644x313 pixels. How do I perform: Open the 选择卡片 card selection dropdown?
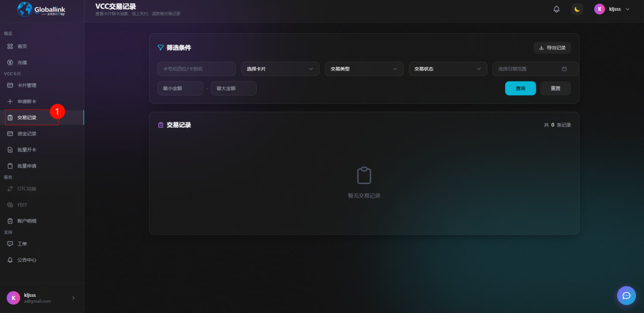[280, 68]
